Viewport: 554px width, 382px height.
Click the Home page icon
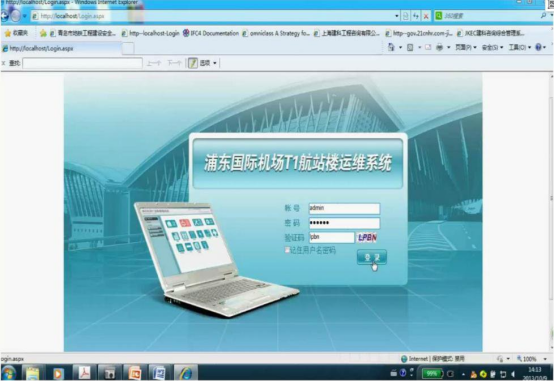(x=391, y=47)
